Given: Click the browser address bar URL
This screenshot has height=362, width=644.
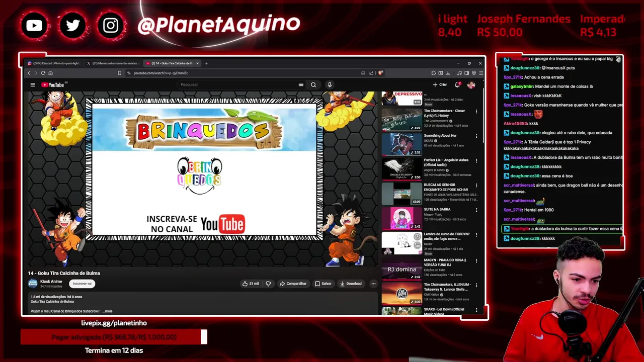Looking at the screenshot, I should 160,73.
